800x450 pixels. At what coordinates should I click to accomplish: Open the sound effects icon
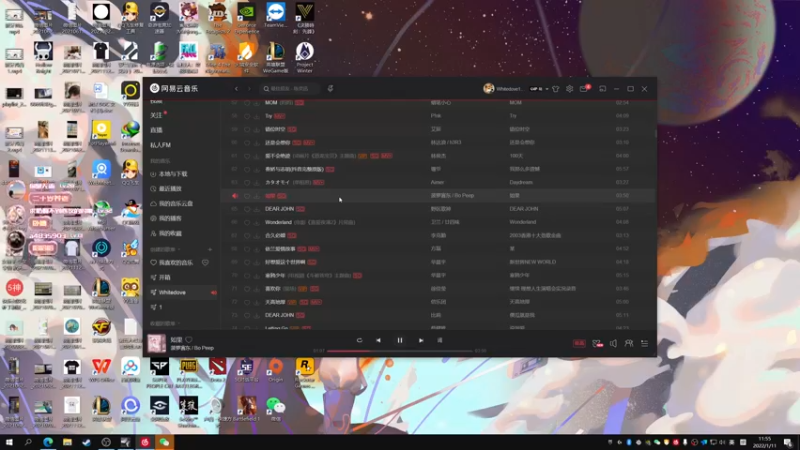pos(597,344)
